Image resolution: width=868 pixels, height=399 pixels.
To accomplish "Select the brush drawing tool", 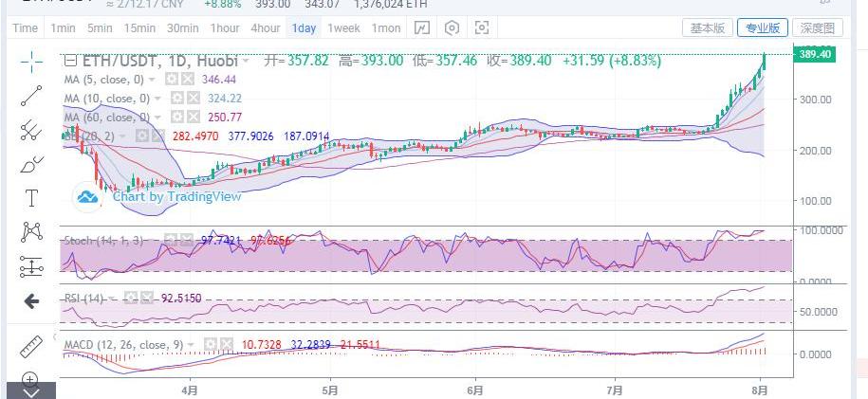I will (x=31, y=164).
